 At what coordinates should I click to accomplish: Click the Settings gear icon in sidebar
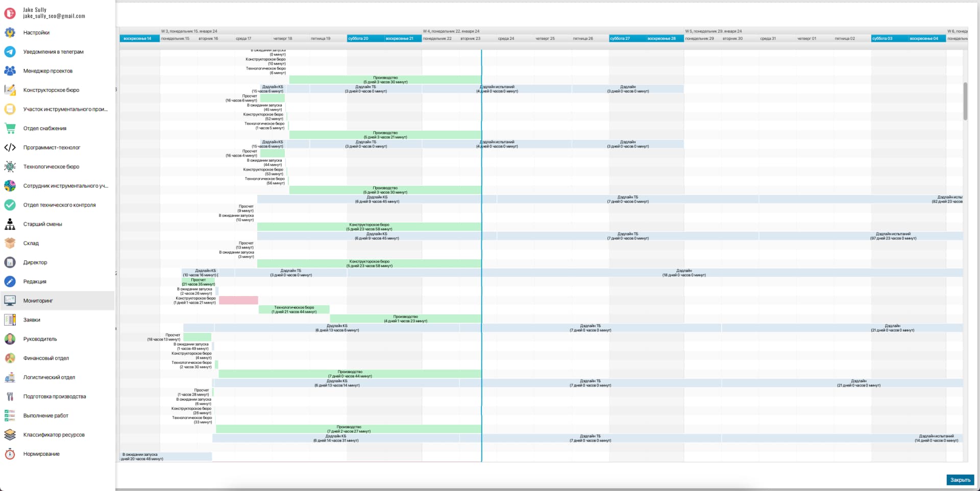coord(10,33)
